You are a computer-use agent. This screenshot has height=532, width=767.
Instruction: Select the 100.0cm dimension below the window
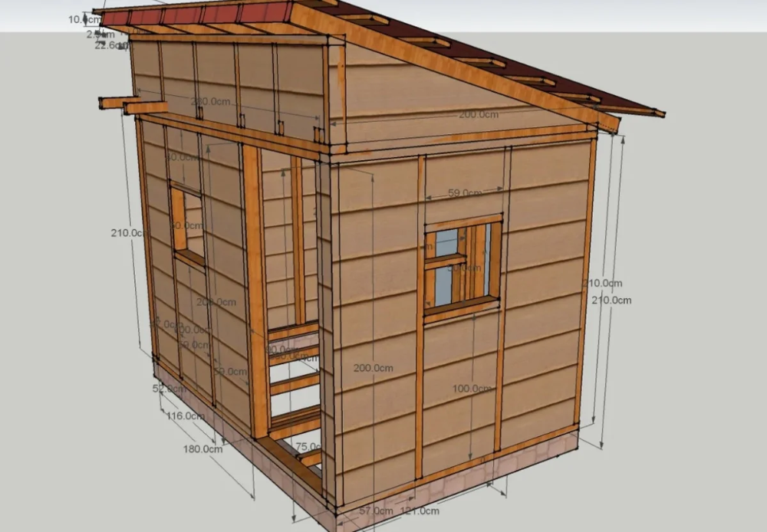pyautogui.click(x=472, y=389)
